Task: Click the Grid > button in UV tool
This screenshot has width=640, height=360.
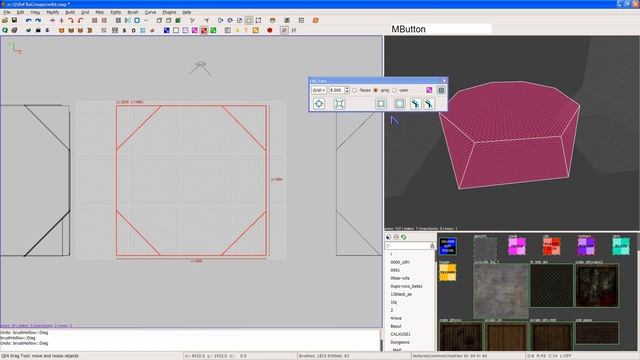Action: (319, 90)
